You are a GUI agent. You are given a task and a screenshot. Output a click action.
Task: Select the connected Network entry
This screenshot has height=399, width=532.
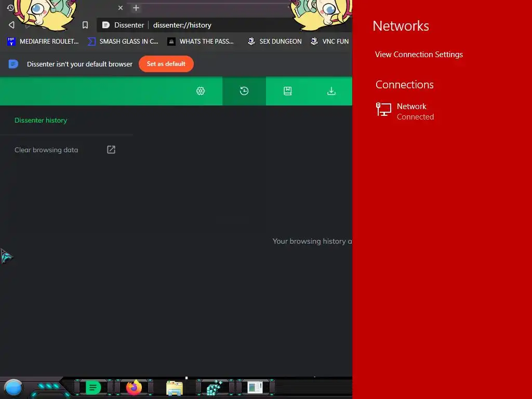(405, 111)
